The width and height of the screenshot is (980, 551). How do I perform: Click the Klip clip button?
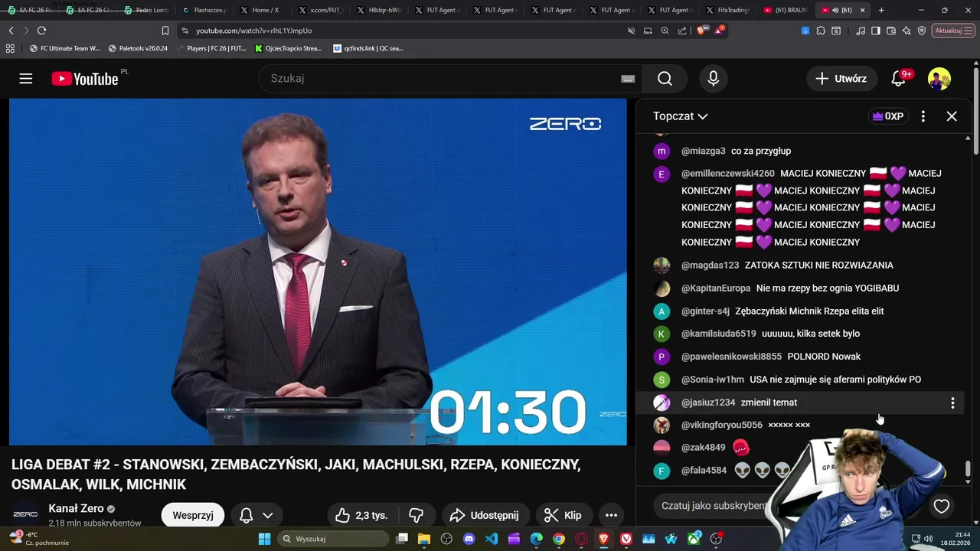563,515
